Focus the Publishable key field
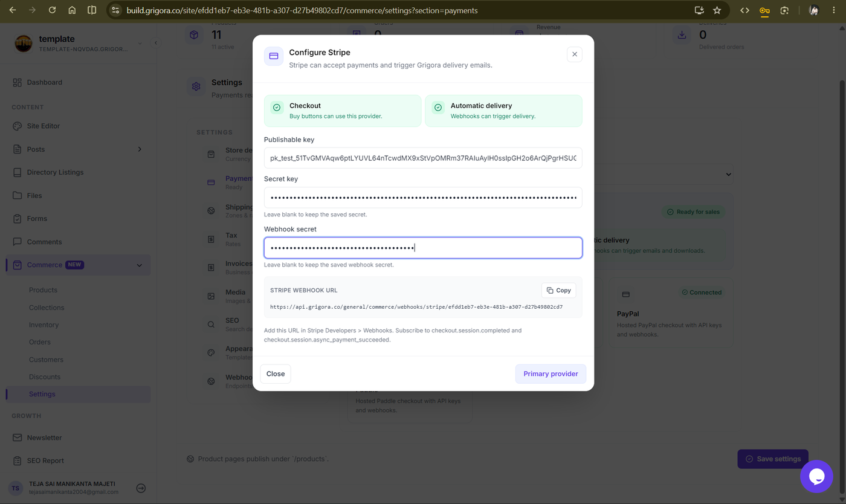The width and height of the screenshot is (846, 504). coord(423,158)
